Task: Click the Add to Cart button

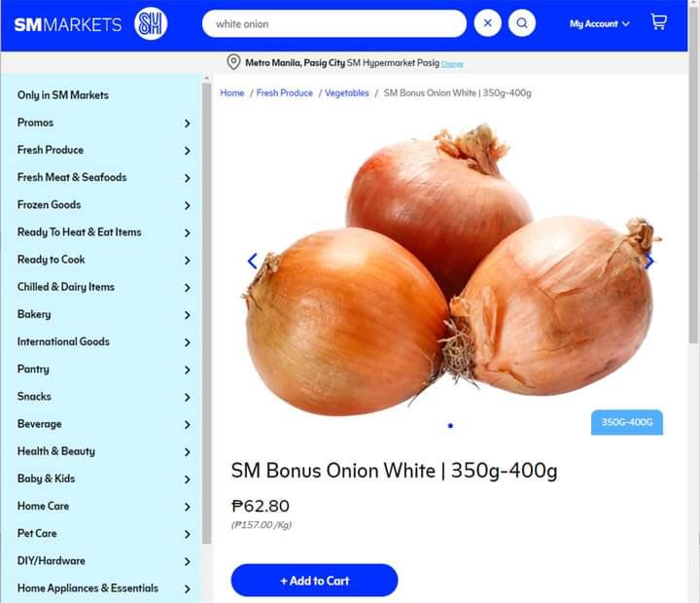Action: pos(314,581)
